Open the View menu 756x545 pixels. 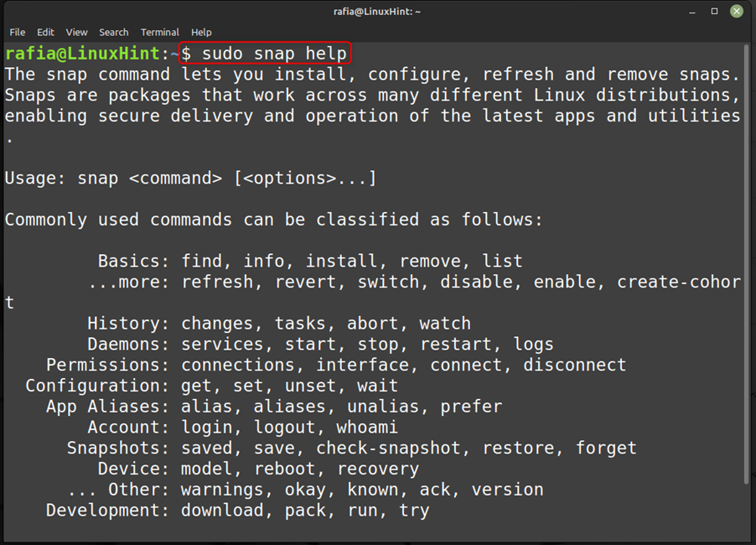click(x=76, y=33)
